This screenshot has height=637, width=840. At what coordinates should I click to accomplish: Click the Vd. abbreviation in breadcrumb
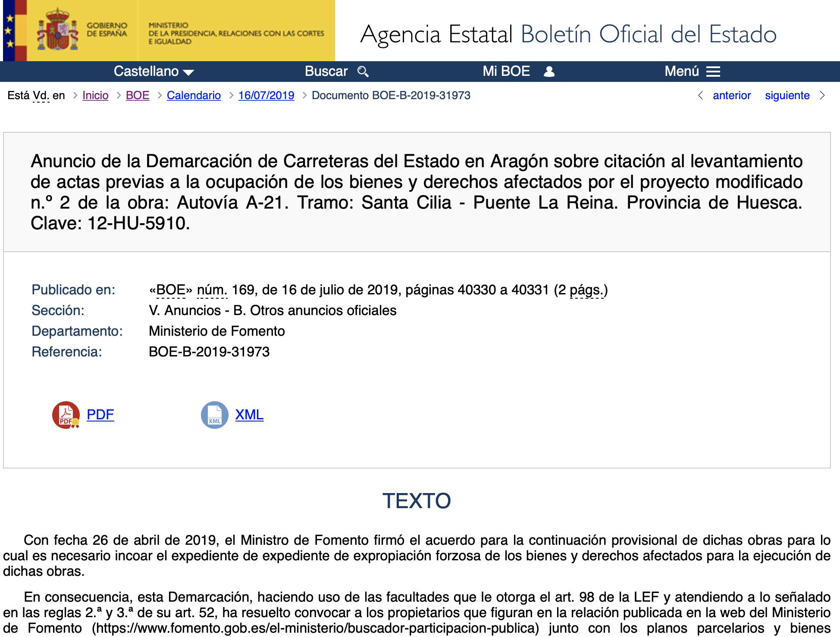[41, 95]
